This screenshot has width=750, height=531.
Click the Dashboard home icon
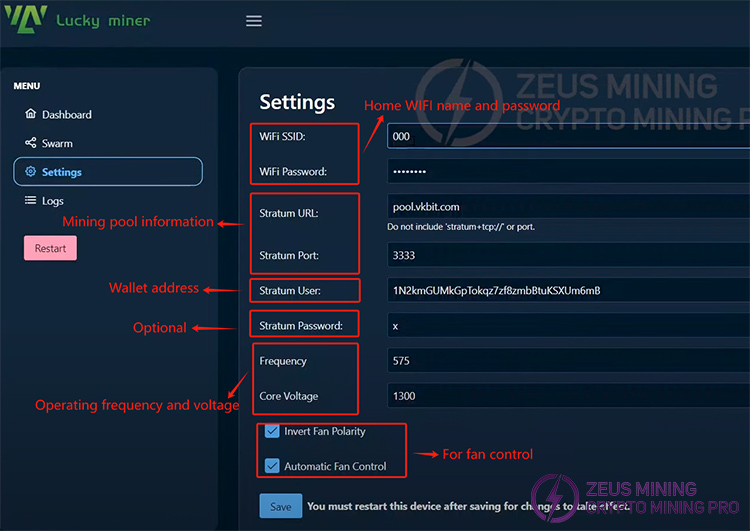[31, 114]
